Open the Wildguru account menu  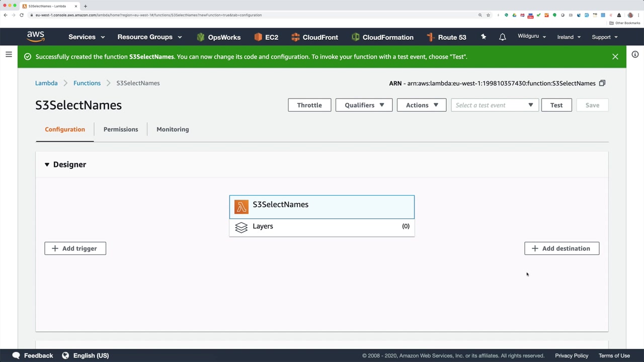click(x=532, y=37)
